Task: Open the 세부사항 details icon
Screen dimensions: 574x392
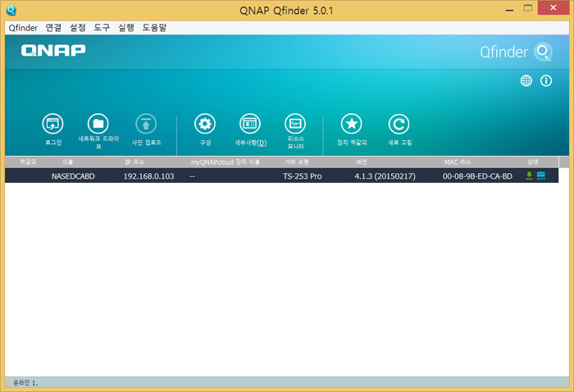Action: [x=250, y=124]
